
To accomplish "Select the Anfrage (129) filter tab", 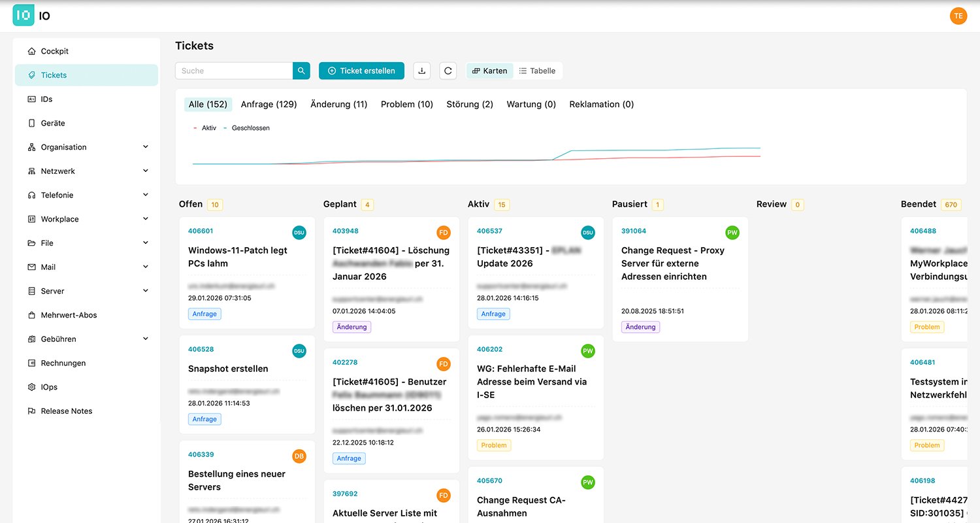I will coord(269,104).
